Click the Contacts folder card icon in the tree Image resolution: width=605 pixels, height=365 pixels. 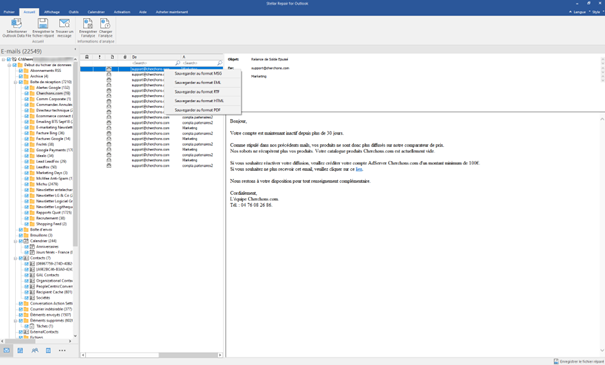(x=26, y=258)
